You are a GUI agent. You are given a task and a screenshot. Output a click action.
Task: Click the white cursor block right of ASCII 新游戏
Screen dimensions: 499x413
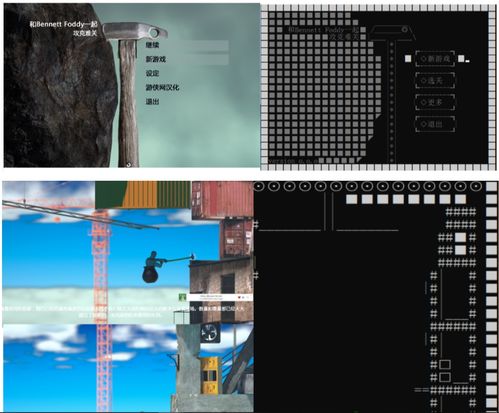[461, 59]
